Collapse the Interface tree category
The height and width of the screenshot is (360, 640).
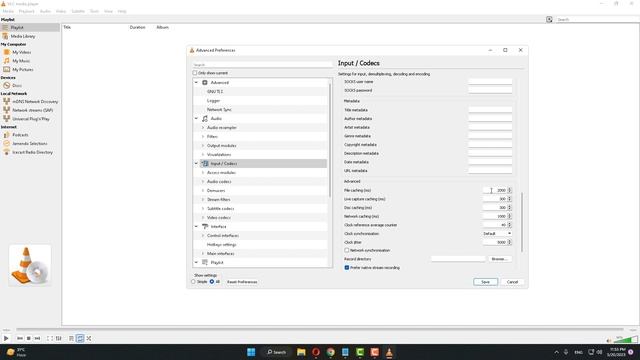tap(196, 227)
